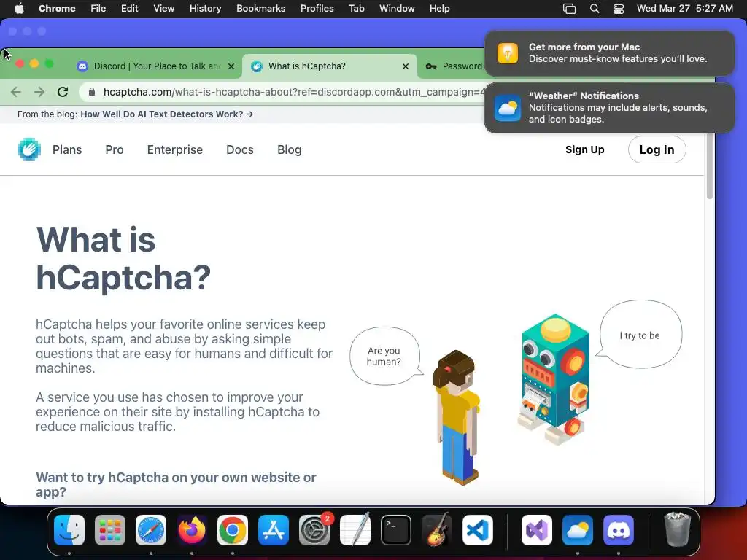Image resolution: width=747 pixels, height=560 pixels.
Task: Click the Sign Up link
Action: pyautogui.click(x=584, y=149)
